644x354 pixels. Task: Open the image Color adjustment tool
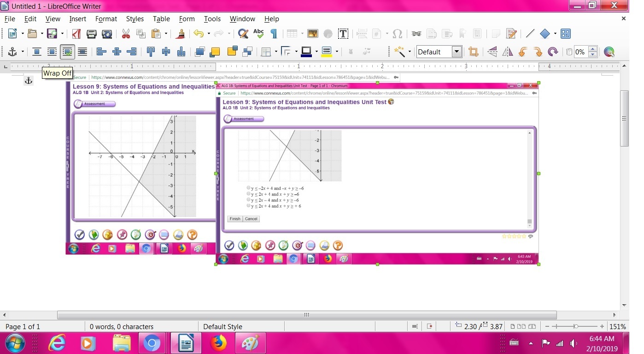(609, 52)
